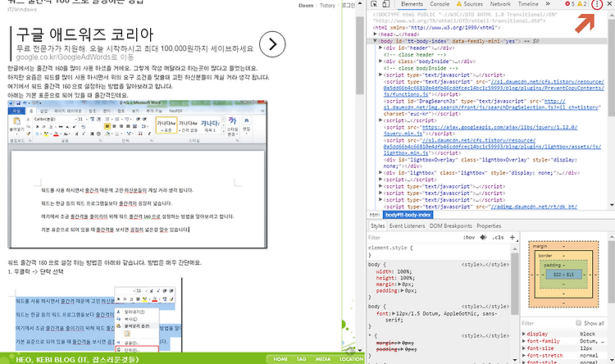Enable the Show all checkbox in Computed pane
The height and width of the screenshot is (364, 615).
(579, 323)
